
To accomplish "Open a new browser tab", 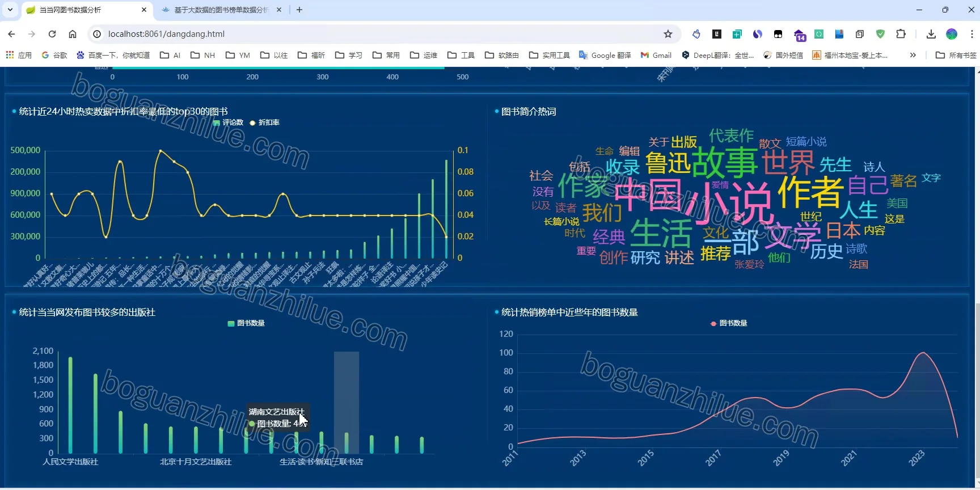I will coord(299,10).
